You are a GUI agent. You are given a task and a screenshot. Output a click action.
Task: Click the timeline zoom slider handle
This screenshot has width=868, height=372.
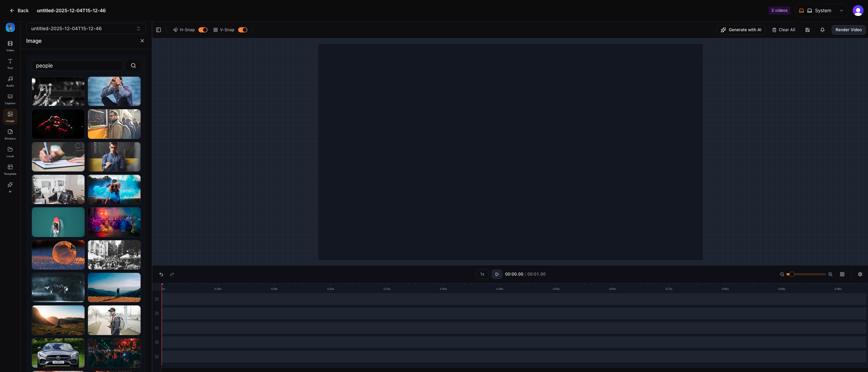pyautogui.click(x=792, y=274)
